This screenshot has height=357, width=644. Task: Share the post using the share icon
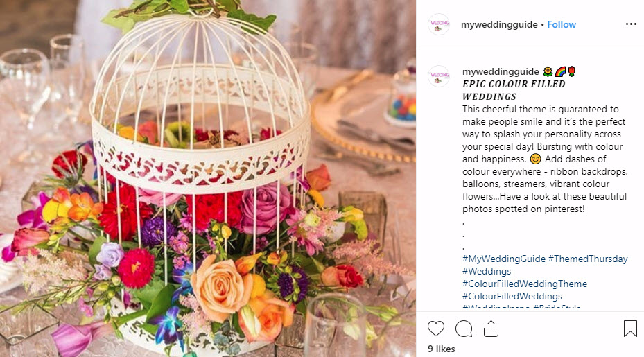click(x=491, y=329)
